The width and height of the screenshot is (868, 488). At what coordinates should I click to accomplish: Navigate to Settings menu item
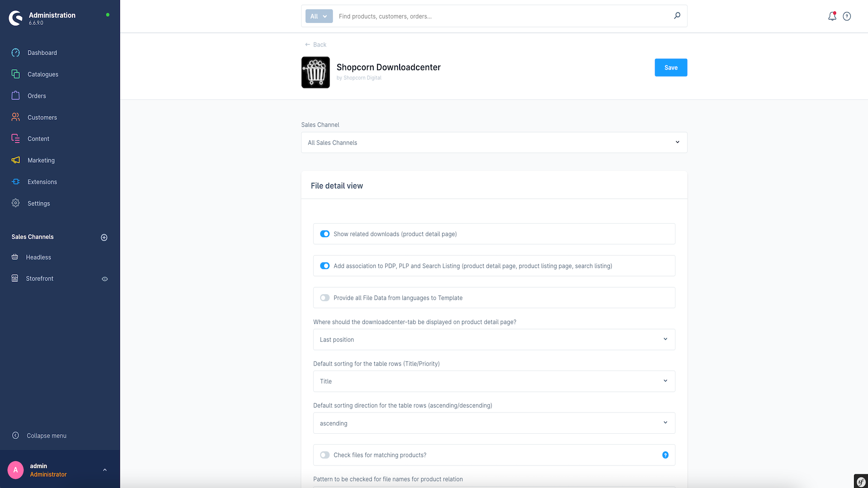click(38, 203)
